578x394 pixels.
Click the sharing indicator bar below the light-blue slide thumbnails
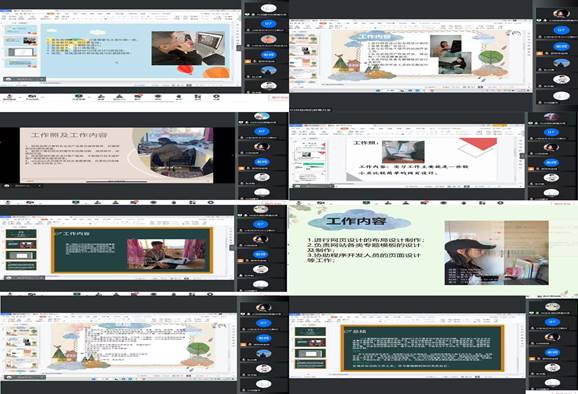tap(24, 79)
